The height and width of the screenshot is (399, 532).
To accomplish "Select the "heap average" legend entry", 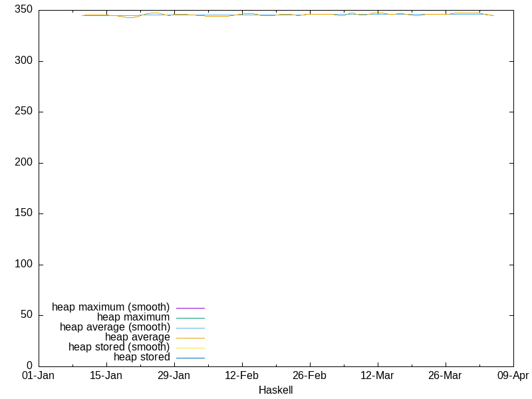I will [137, 337].
